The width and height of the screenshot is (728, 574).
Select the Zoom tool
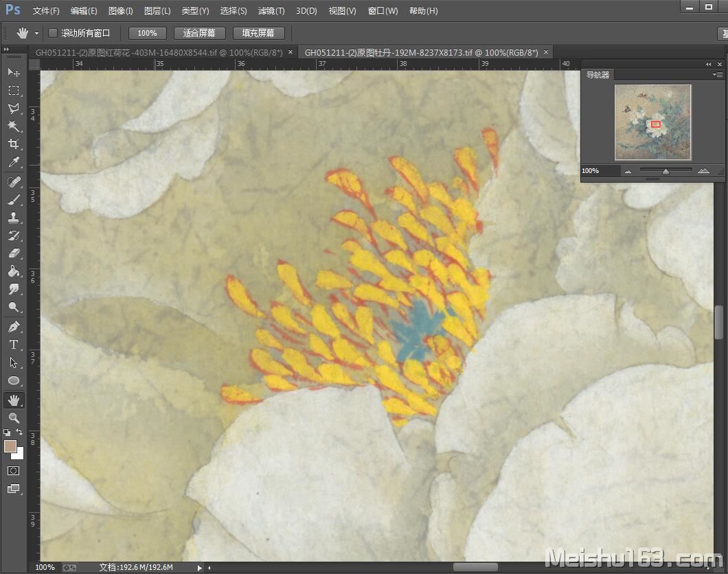[14, 417]
